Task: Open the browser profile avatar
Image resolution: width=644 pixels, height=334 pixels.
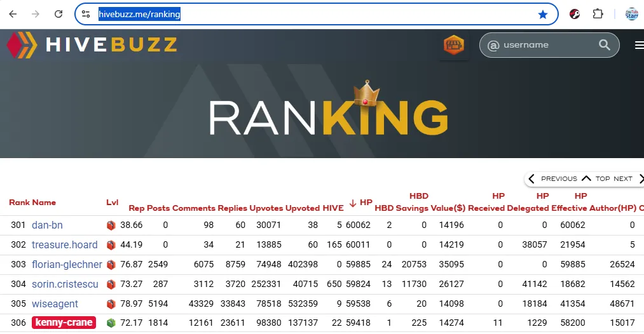Action: pyautogui.click(x=631, y=14)
